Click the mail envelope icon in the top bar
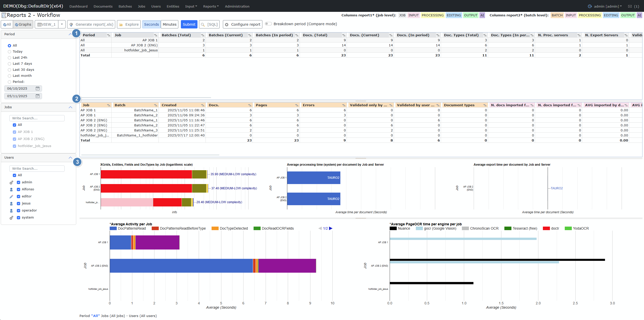Screen dimensions: 644x320 pos(630,6)
